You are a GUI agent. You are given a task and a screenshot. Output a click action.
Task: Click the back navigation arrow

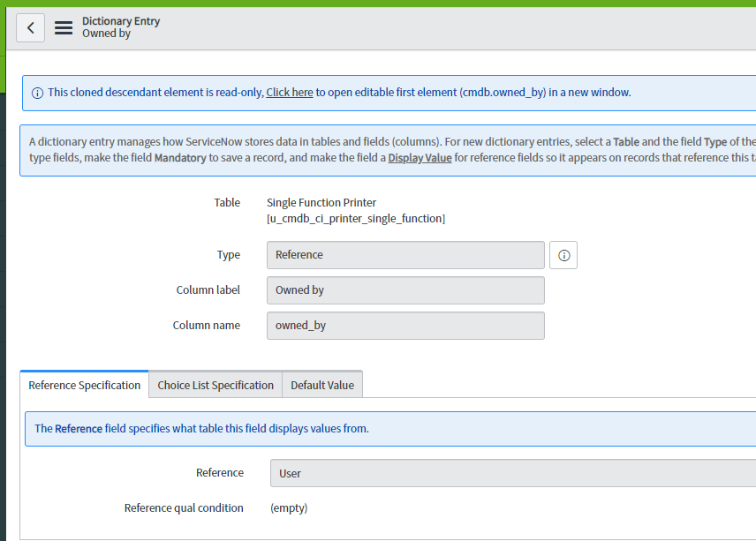30,27
